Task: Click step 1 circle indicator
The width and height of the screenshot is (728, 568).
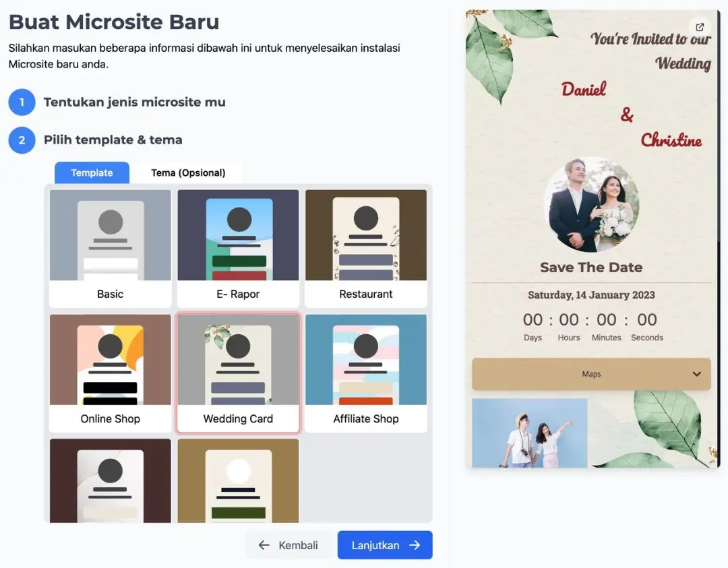Action: pyautogui.click(x=22, y=102)
